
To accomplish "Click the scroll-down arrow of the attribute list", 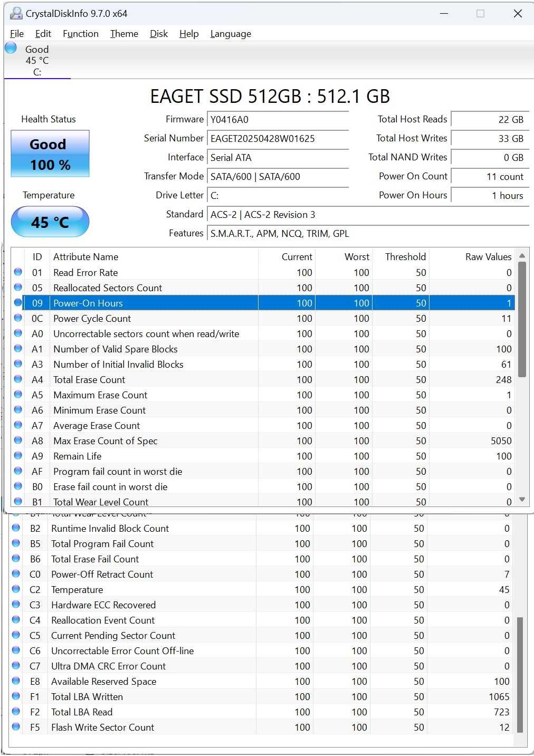I will coord(522,499).
